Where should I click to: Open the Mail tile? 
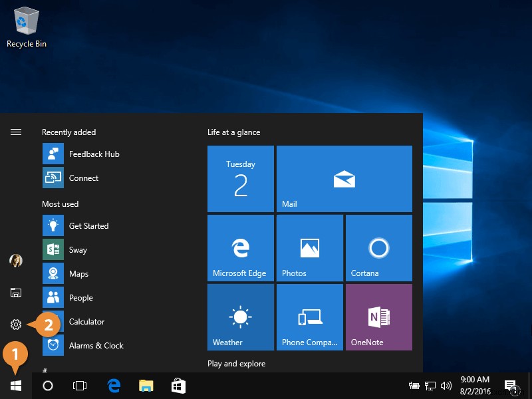[344, 178]
